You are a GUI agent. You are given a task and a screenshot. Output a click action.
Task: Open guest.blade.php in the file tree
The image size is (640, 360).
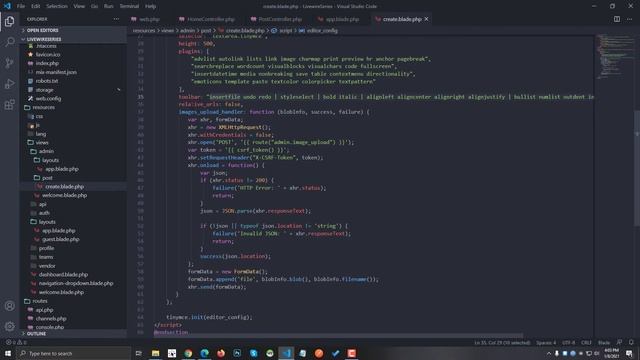(61, 239)
